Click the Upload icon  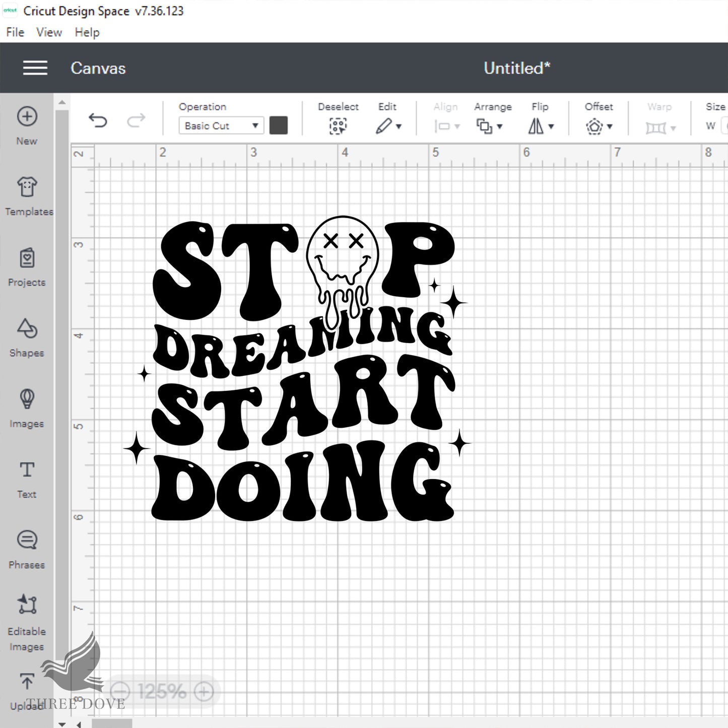(x=27, y=682)
